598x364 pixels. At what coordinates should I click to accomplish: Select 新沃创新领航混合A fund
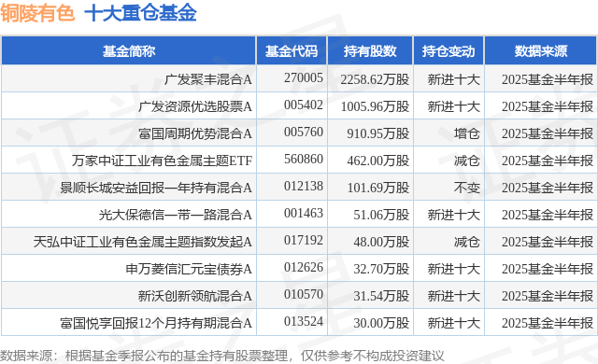coord(195,296)
